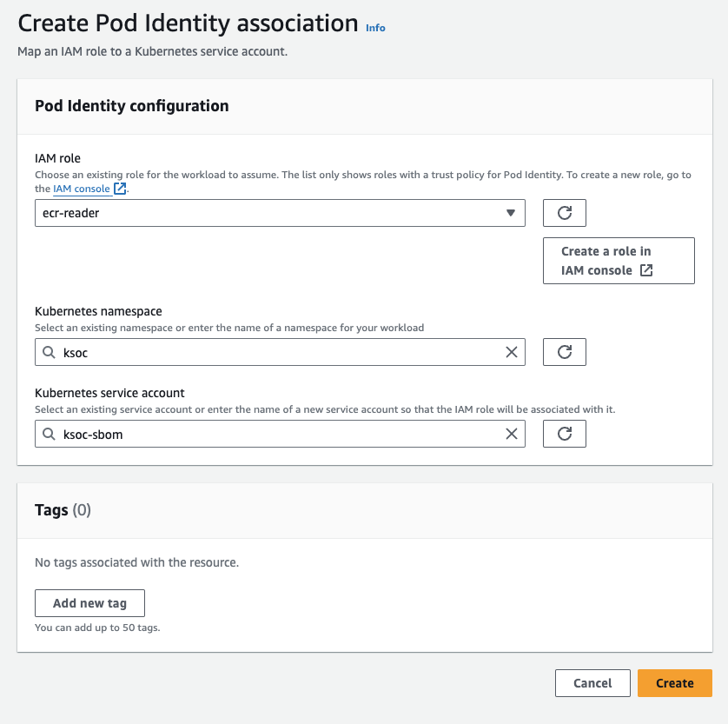Select the ksoc-sbom service account input field
This screenshot has width=728, height=724.
pos(261,434)
